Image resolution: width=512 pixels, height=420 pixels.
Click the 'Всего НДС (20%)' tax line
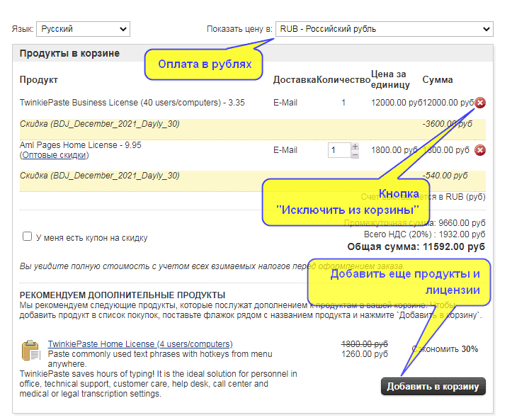424,234
